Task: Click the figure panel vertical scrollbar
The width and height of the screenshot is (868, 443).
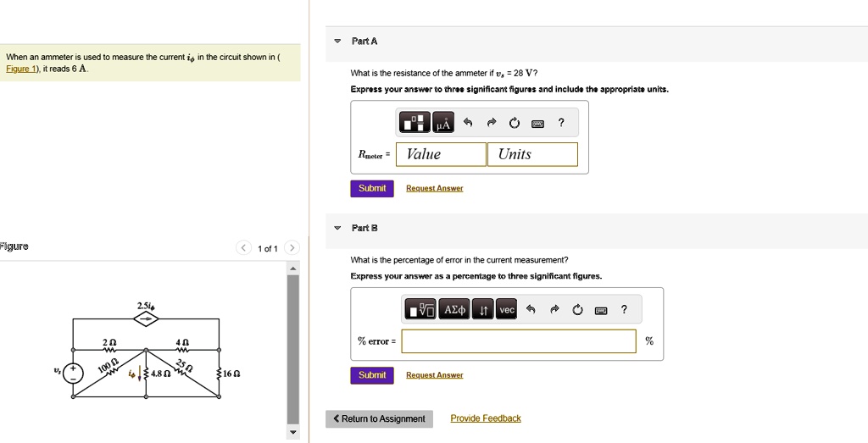Action: (293, 347)
